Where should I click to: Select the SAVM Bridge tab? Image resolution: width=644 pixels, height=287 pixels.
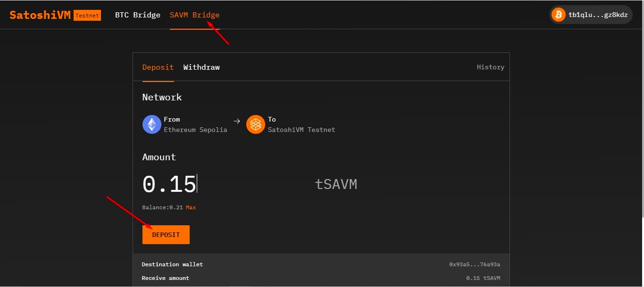(x=194, y=15)
